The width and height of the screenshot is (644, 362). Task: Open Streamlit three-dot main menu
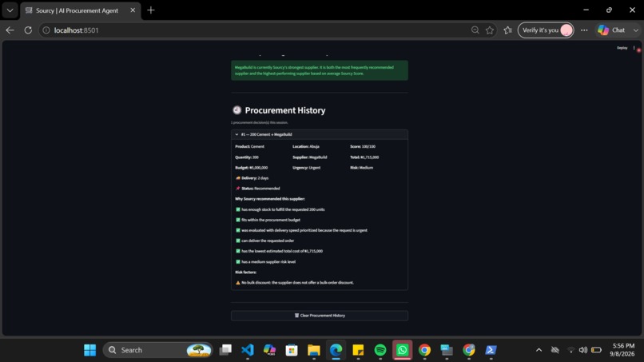[x=634, y=48]
